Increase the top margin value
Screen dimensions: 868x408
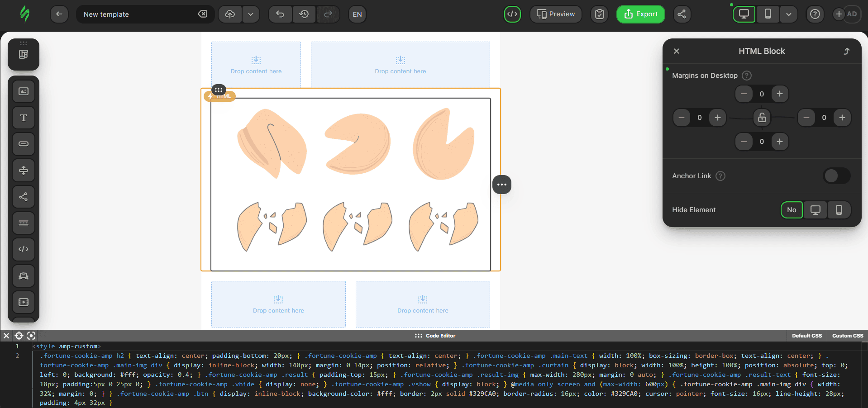point(779,94)
